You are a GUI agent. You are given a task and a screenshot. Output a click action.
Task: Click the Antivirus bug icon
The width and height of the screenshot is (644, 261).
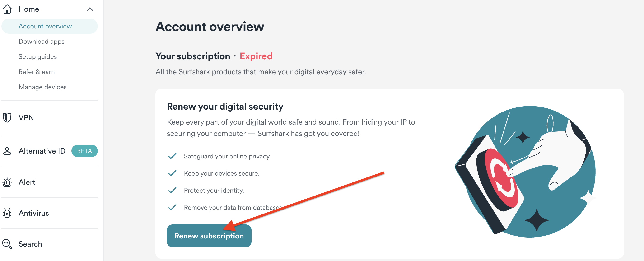tap(7, 213)
